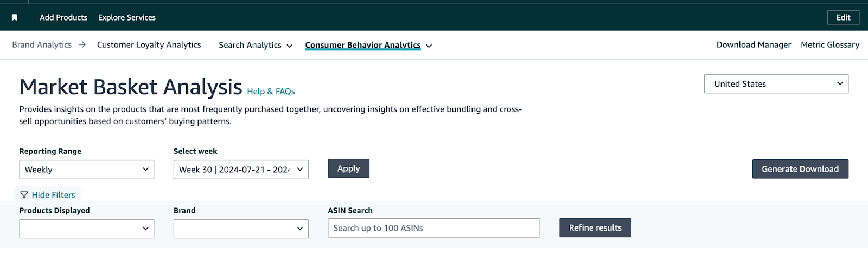Expand the Products Displayed dropdown

coord(87,229)
